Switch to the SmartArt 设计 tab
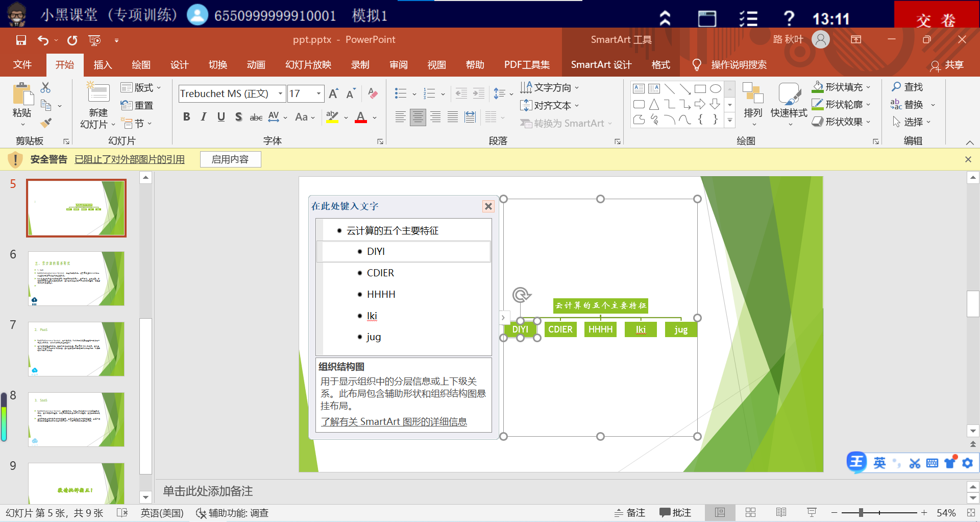This screenshot has width=980, height=522. (x=601, y=65)
